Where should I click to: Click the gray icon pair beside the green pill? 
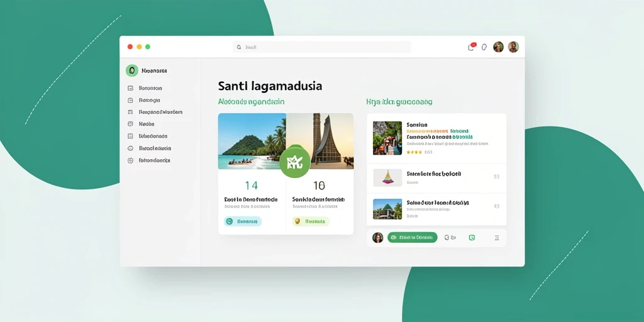(450, 237)
